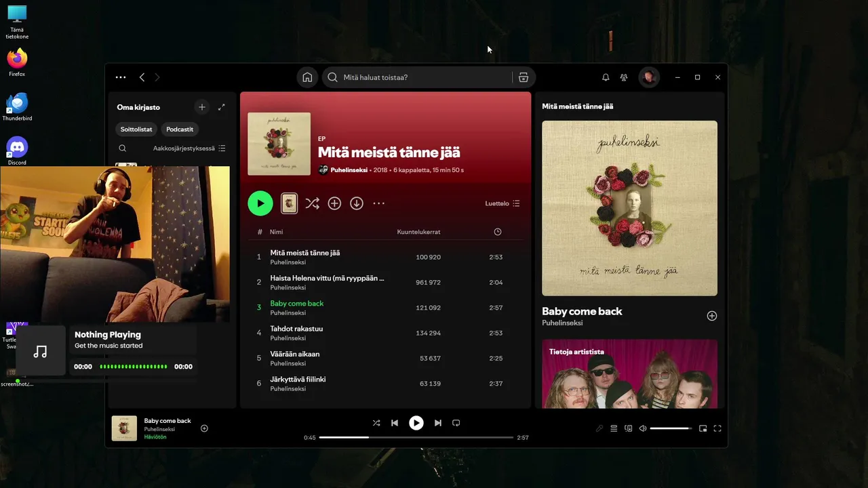Open Puhelinseksi artist in player bar
The image size is (868, 488).
tap(159, 429)
